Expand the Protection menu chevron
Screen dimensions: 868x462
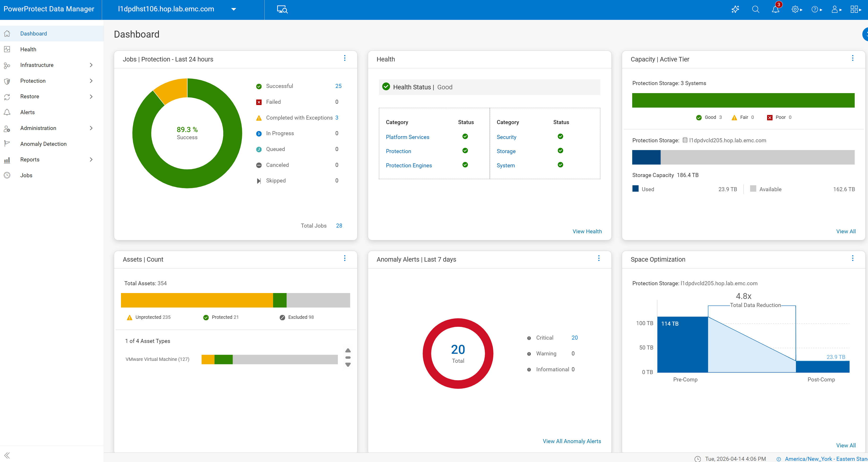91,81
